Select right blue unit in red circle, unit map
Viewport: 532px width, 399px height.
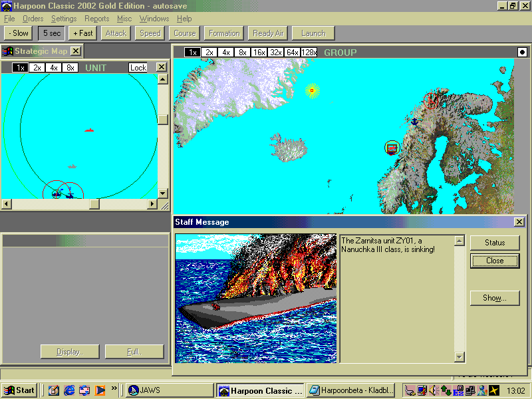tap(70, 195)
